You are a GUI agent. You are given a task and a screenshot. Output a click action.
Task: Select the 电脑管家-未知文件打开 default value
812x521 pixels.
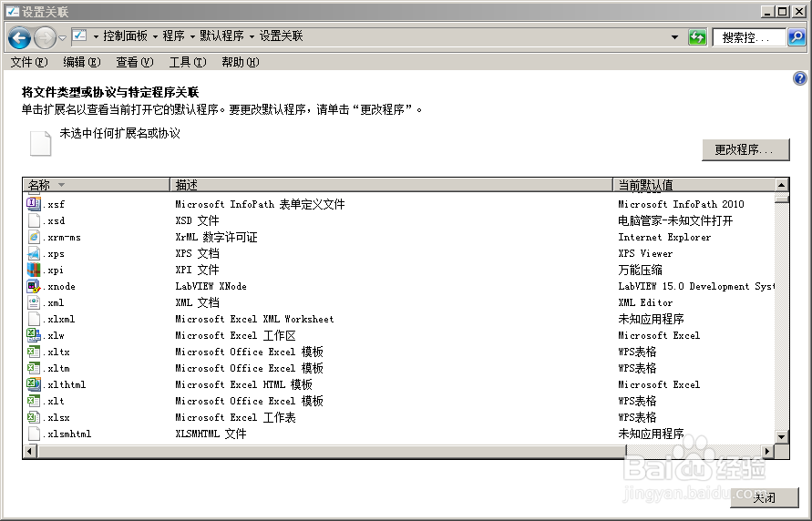click(x=675, y=220)
